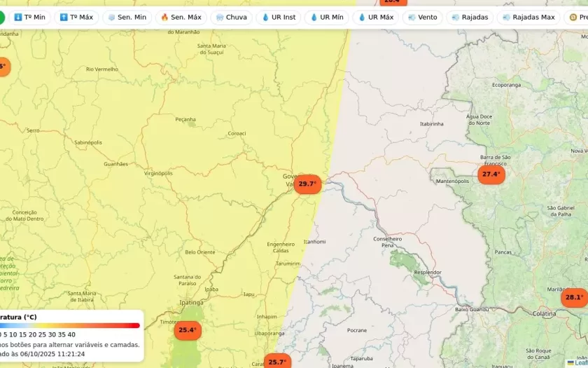Image resolution: width=588 pixels, height=368 pixels.
Task: Click the 29.7° marker at Governador Valadares
Action: point(307,184)
